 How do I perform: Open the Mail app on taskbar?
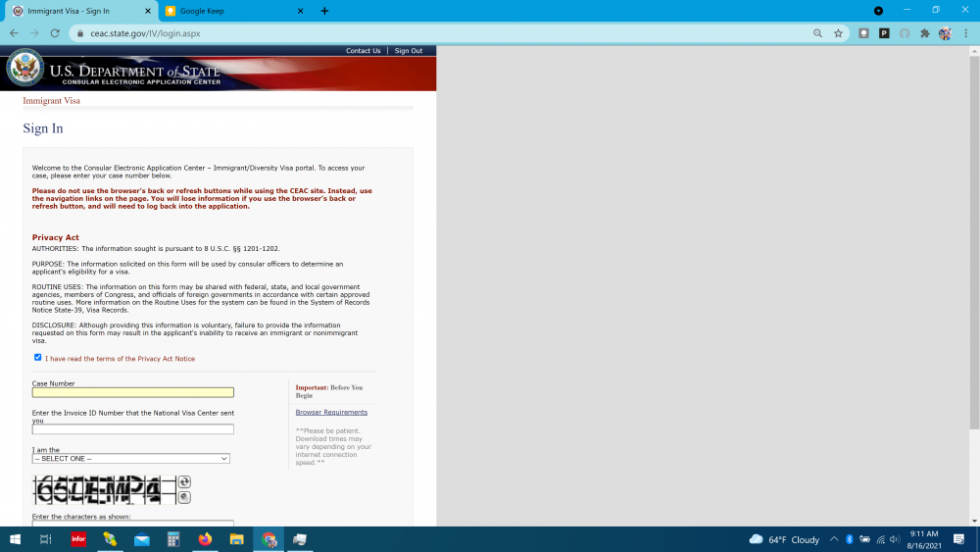pos(142,539)
